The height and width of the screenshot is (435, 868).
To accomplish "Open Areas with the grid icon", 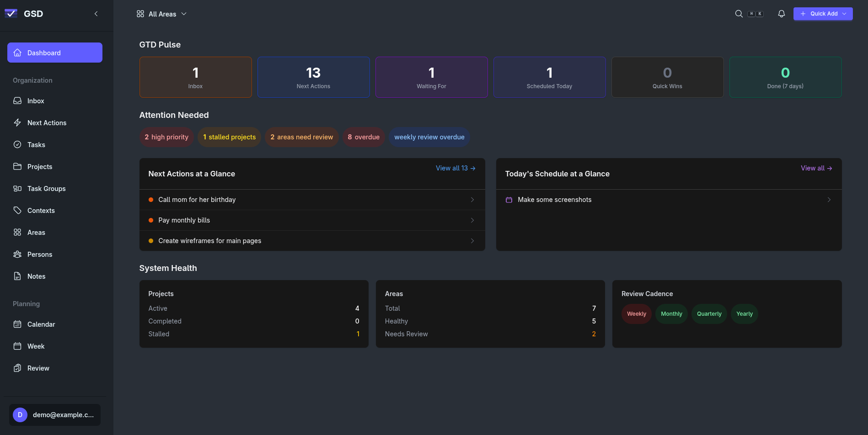I will pos(17,232).
